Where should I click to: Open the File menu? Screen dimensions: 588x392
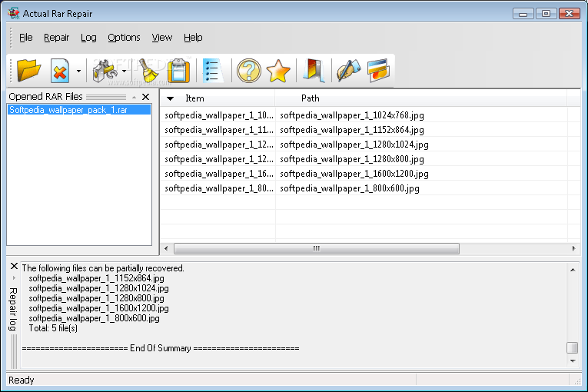click(26, 38)
